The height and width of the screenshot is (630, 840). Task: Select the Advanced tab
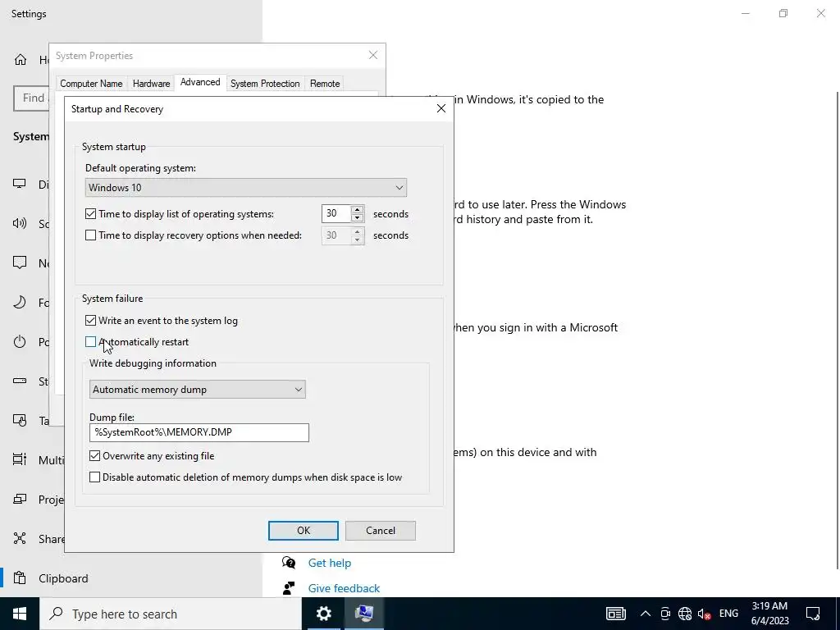pos(200,82)
